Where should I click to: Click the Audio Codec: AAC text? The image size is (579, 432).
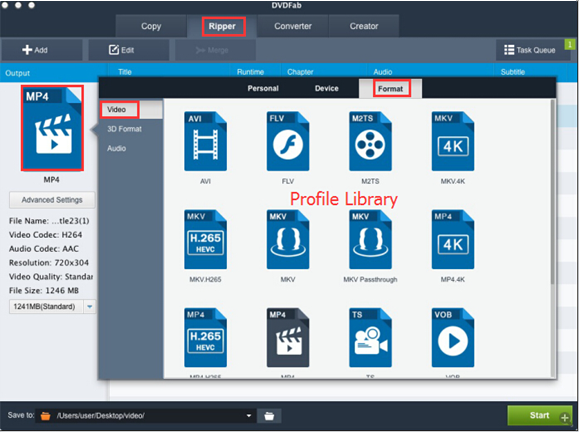click(44, 249)
